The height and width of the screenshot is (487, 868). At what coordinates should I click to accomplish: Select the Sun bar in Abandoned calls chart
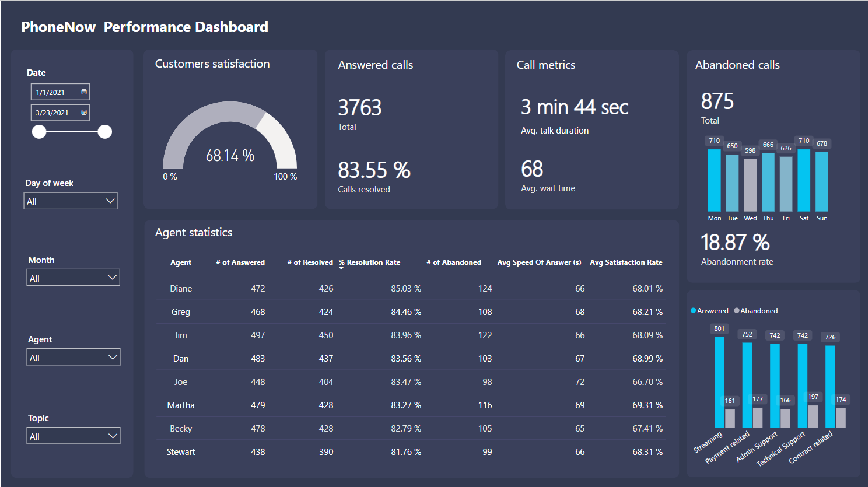pyautogui.click(x=822, y=181)
